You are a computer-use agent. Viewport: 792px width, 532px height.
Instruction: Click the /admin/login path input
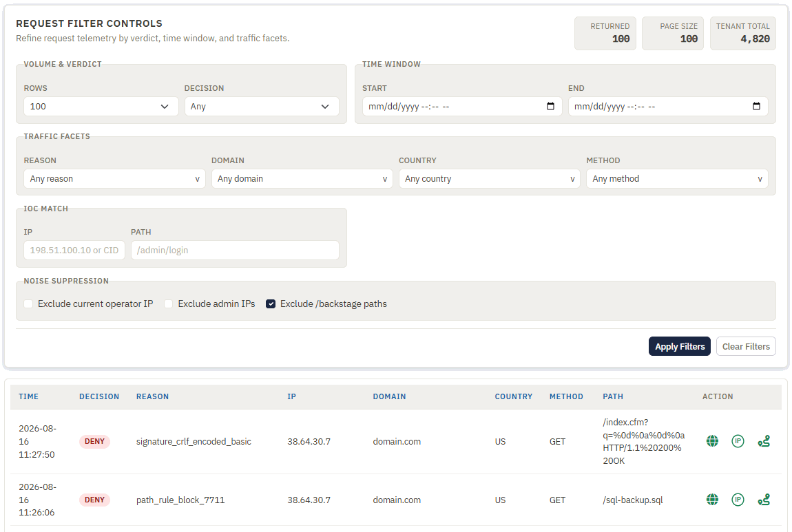click(235, 251)
